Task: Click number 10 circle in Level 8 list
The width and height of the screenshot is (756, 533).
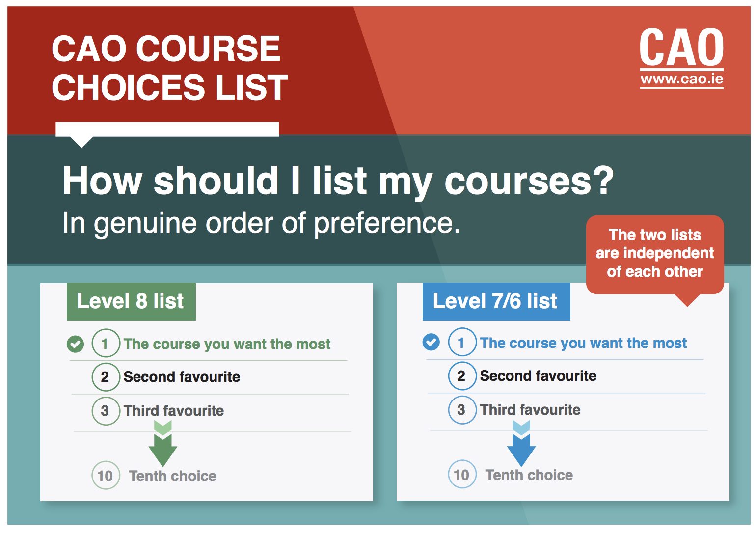Action: (x=106, y=475)
